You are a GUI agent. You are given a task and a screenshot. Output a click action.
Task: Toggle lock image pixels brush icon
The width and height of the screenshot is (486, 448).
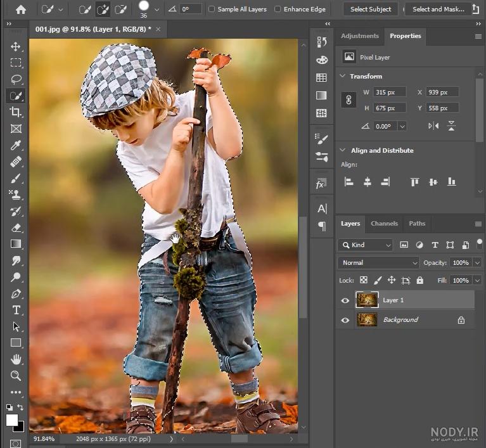(378, 280)
